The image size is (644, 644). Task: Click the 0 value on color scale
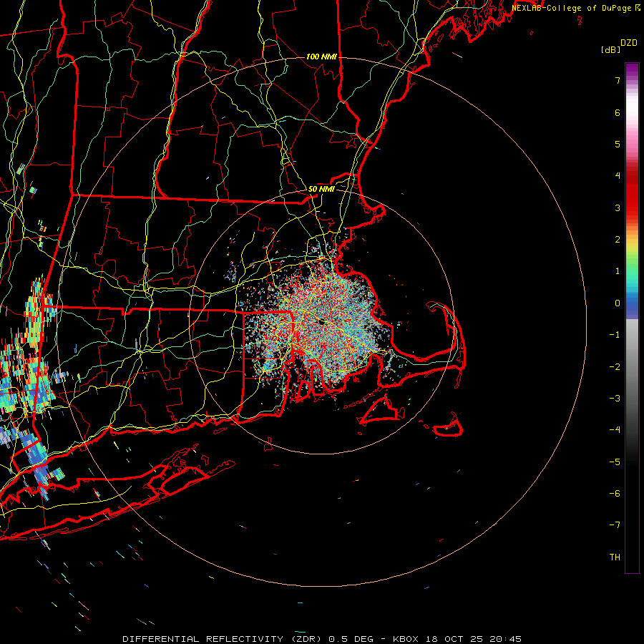point(618,303)
